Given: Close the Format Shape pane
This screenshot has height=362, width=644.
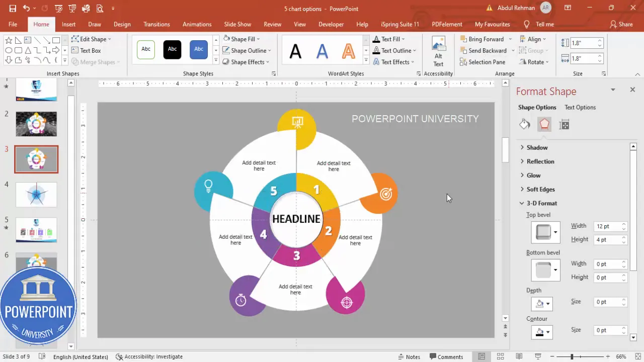Looking at the screenshot, I should click(x=632, y=89).
